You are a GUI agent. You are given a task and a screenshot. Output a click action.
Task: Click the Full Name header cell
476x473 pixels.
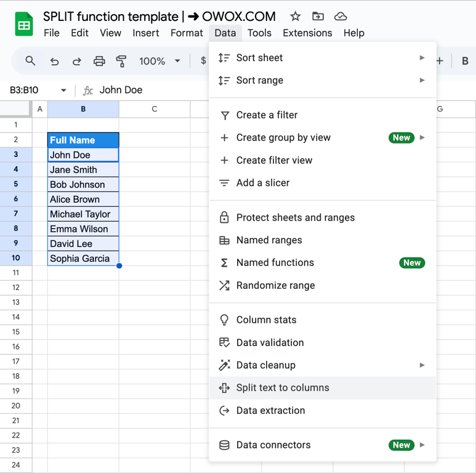click(83, 140)
